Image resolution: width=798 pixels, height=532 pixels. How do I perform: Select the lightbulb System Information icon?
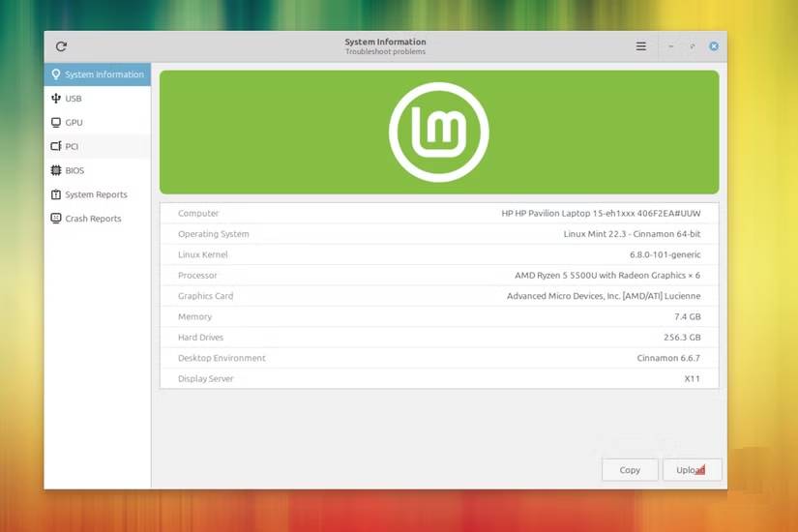tap(55, 74)
